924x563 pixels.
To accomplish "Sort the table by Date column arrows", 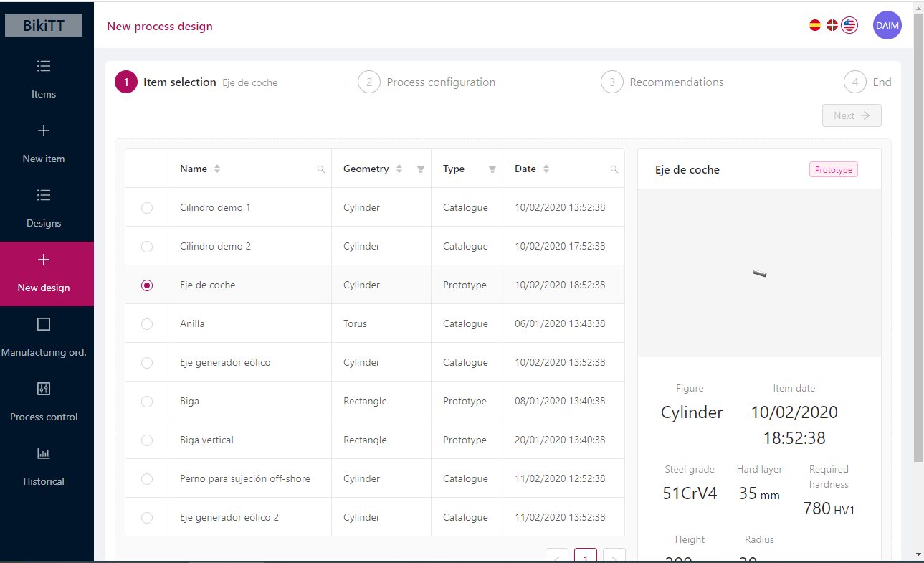I will coord(546,169).
